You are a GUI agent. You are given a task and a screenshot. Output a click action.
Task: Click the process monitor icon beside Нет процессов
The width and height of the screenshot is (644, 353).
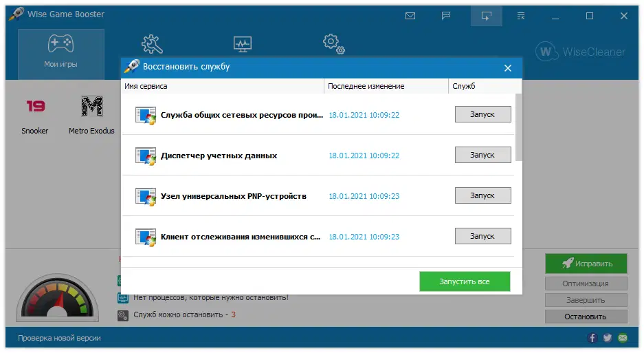123,298
